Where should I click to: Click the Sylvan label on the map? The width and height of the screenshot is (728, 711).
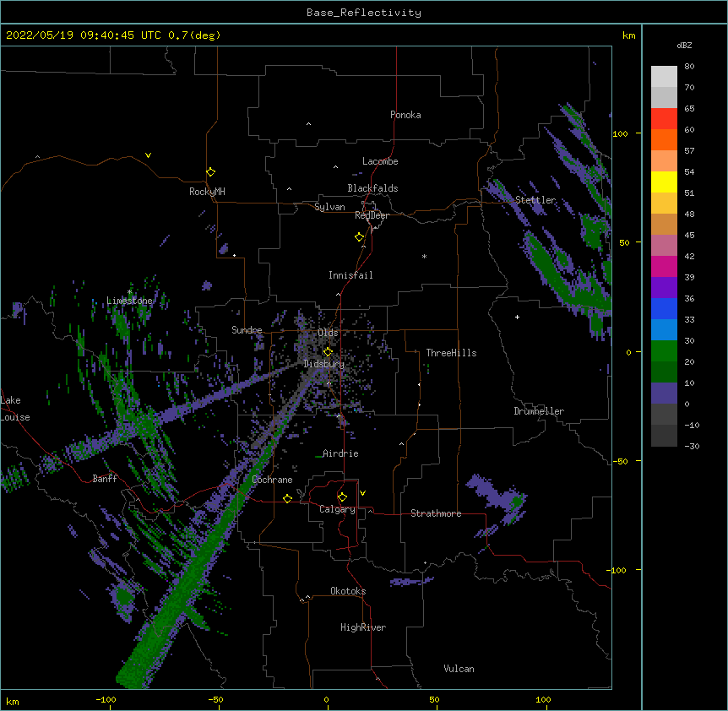[x=329, y=207]
